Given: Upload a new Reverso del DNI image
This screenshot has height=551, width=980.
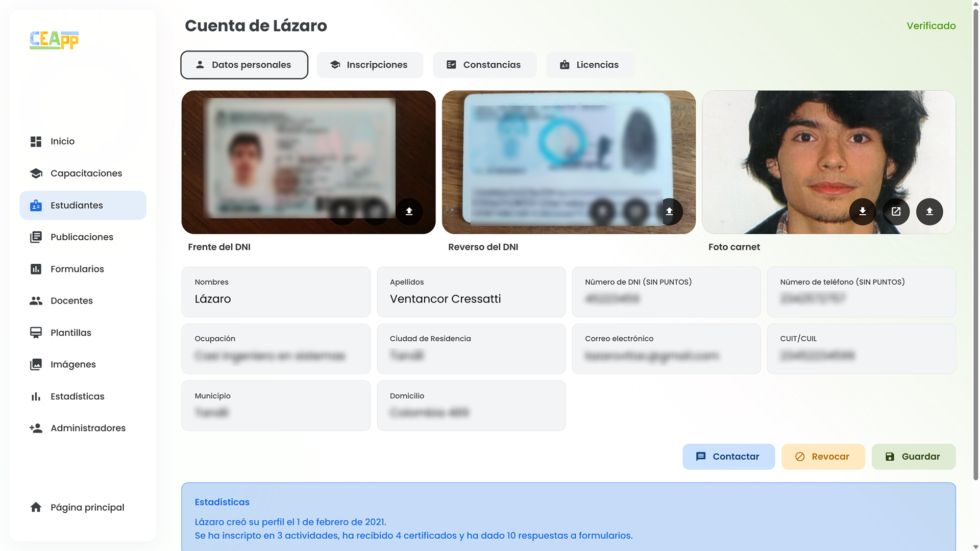Looking at the screenshot, I should [x=669, y=211].
